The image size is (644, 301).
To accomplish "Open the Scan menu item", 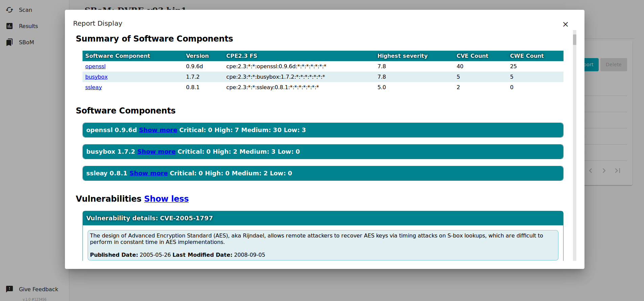I will pyautogui.click(x=25, y=10).
